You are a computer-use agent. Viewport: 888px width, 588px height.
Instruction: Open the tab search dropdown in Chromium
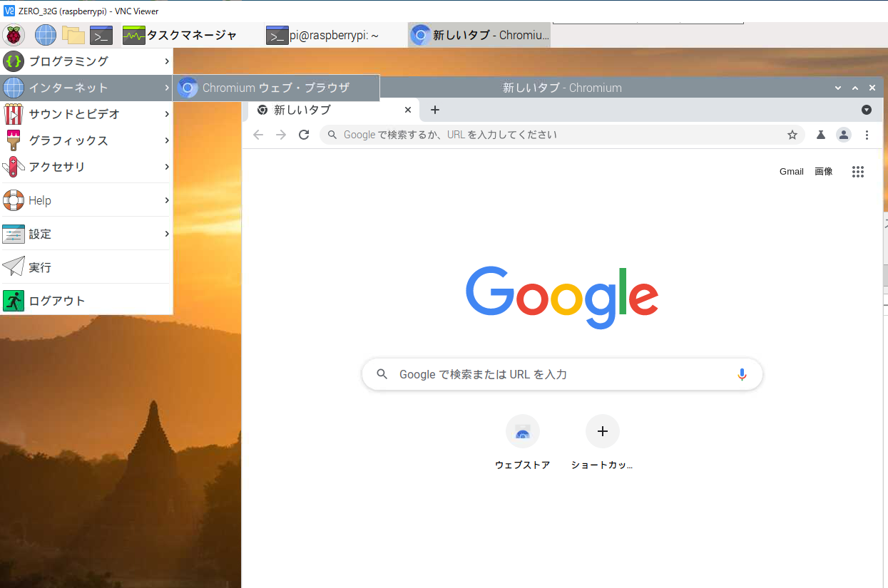pyautogui.click(x=867, y=110)
